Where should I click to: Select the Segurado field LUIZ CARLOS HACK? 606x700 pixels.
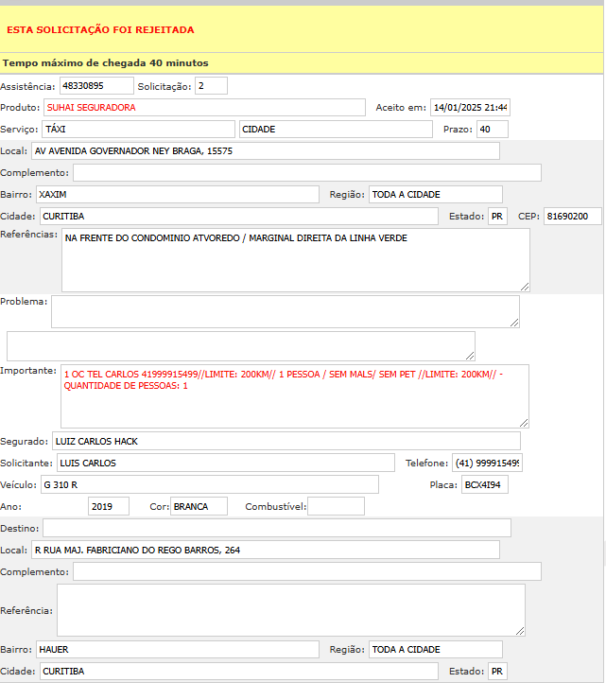point(286,441)
